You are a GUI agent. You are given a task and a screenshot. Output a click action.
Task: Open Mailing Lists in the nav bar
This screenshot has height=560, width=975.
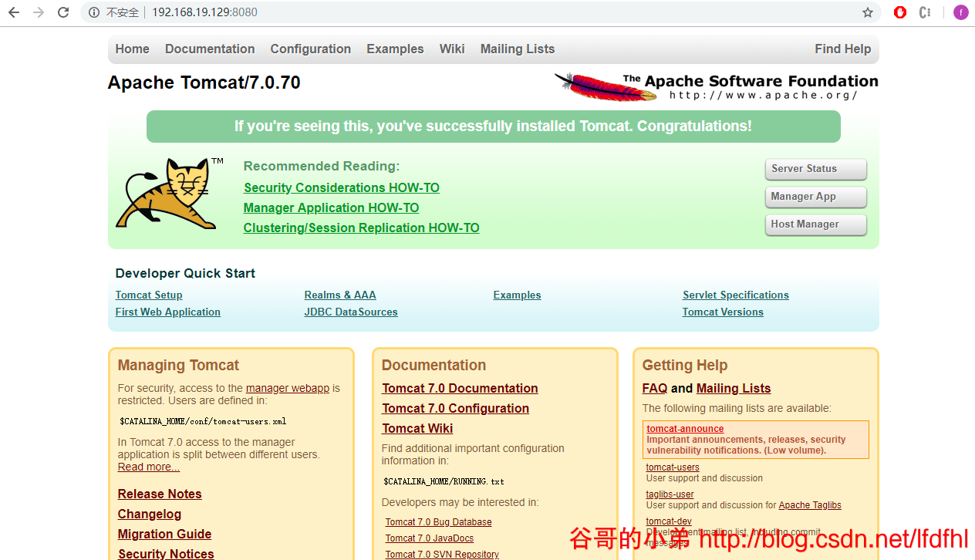coord(518,49)
